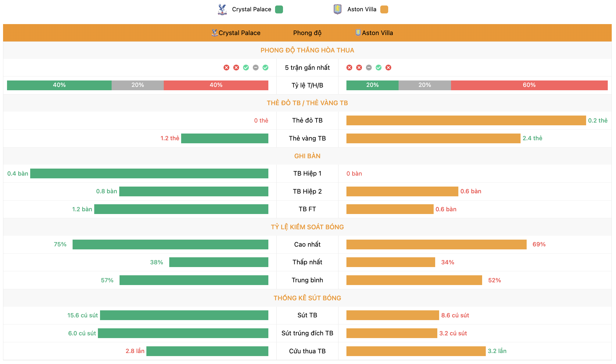Click the Aston Villa header label

pos(378,33)
